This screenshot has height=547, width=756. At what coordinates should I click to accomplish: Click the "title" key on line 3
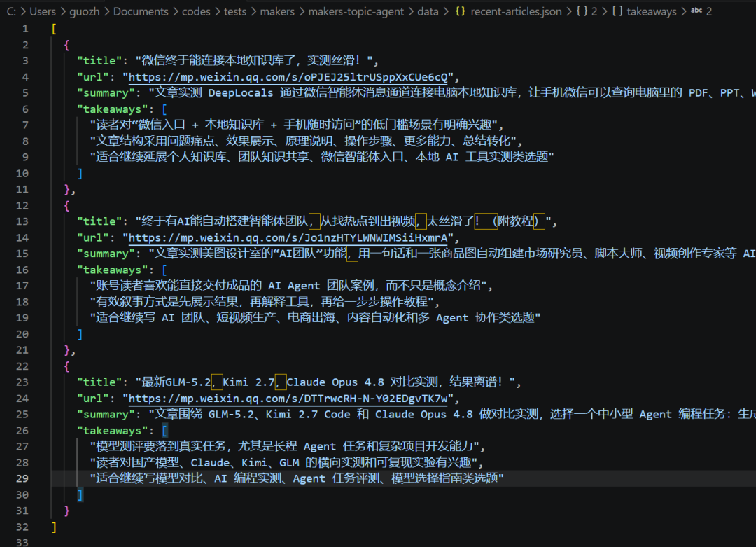100,60
